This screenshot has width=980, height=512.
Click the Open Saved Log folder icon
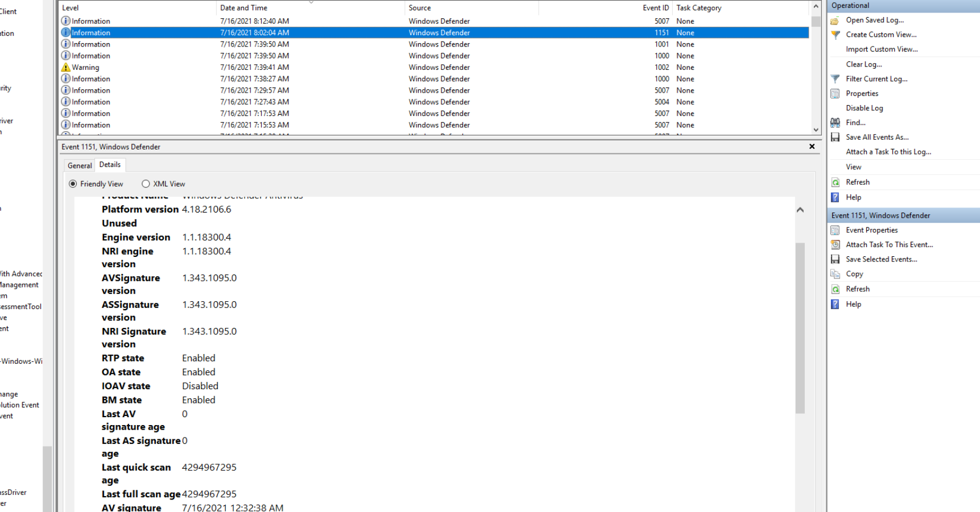[835, 20]
